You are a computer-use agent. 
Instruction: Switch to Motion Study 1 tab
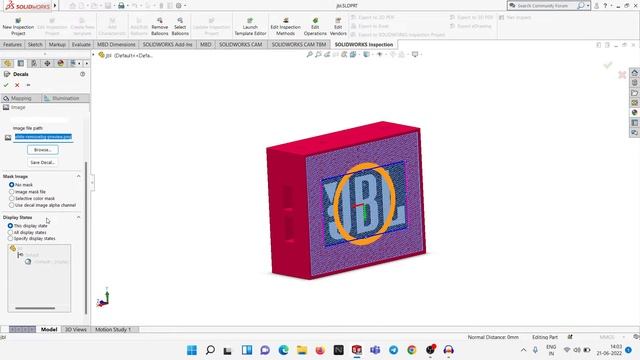[x=113, y=329]
